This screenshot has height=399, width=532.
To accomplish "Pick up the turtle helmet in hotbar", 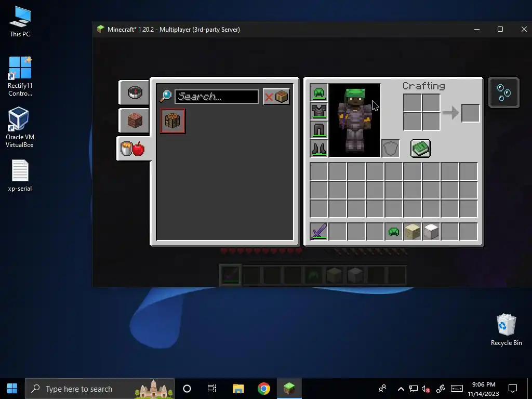I will coord(394,232).
